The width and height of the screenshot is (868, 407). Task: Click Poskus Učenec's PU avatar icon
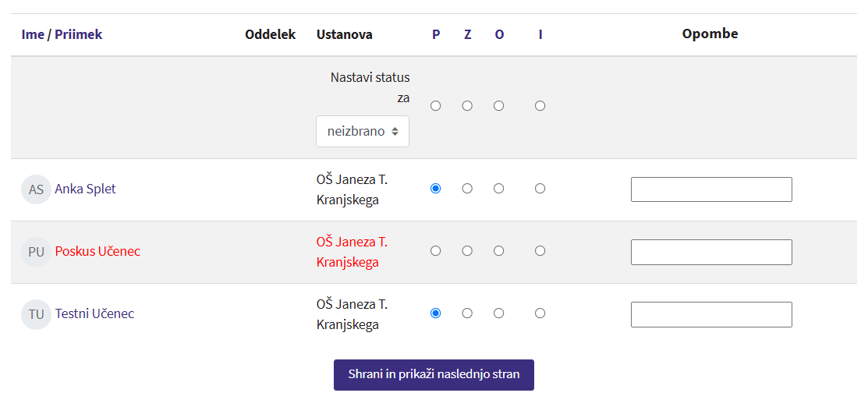click(x=36, y=252)
